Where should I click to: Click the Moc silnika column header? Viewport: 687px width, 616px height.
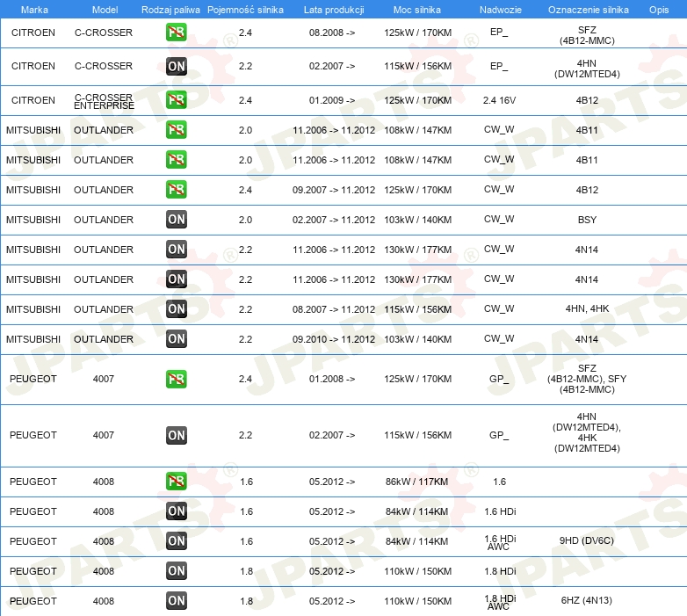417,9
